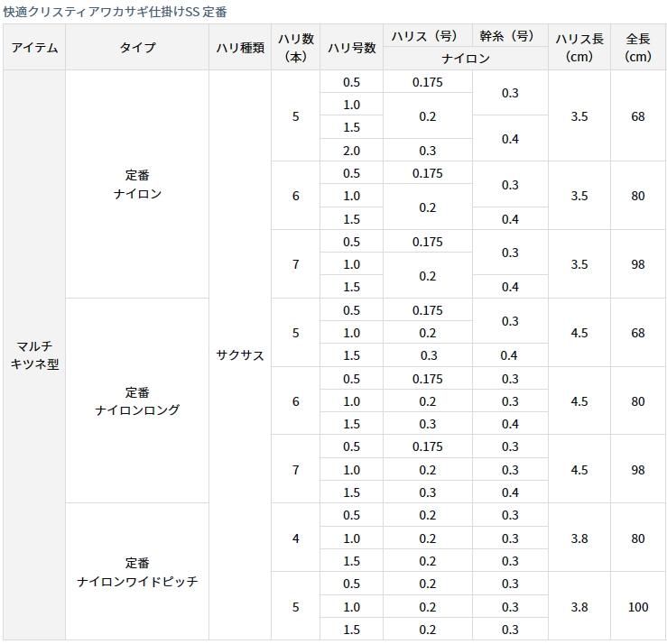This screenshot has width=667, height=644.
Task: Click the マルチキツネ型 item cell
Action: tap(34, 355)
